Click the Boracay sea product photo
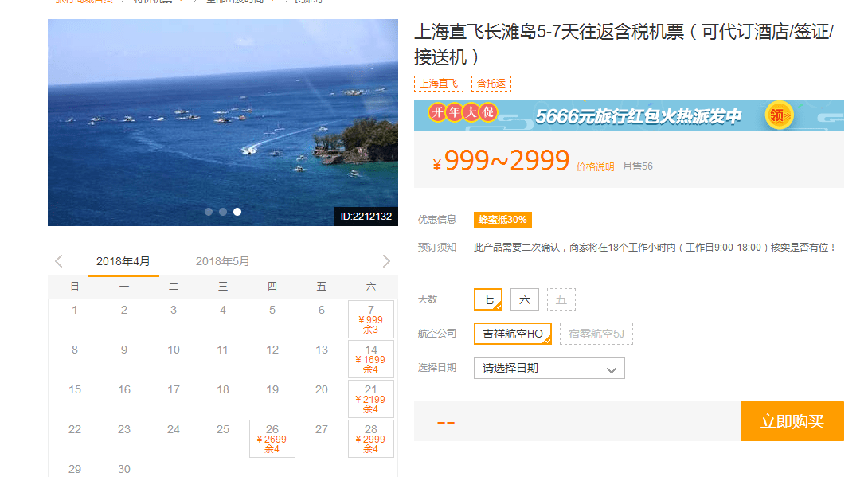The height and width of the screenshot is (477, 868). [x=222, y=123]
